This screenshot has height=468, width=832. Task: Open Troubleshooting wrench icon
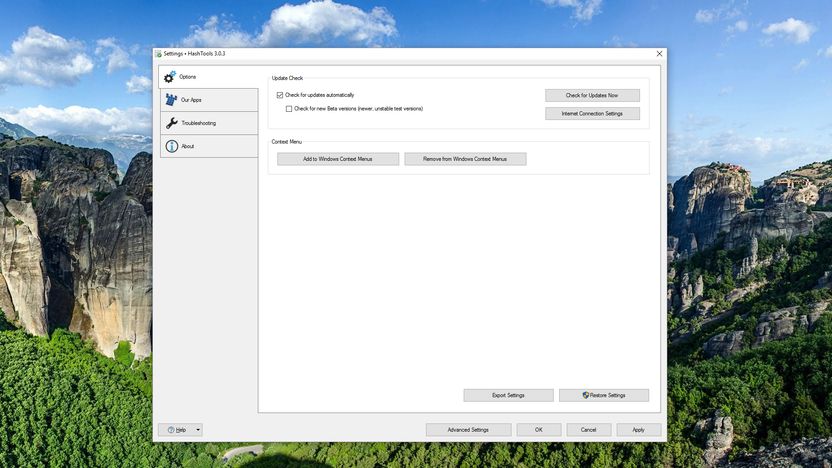[x=171, y=123]
